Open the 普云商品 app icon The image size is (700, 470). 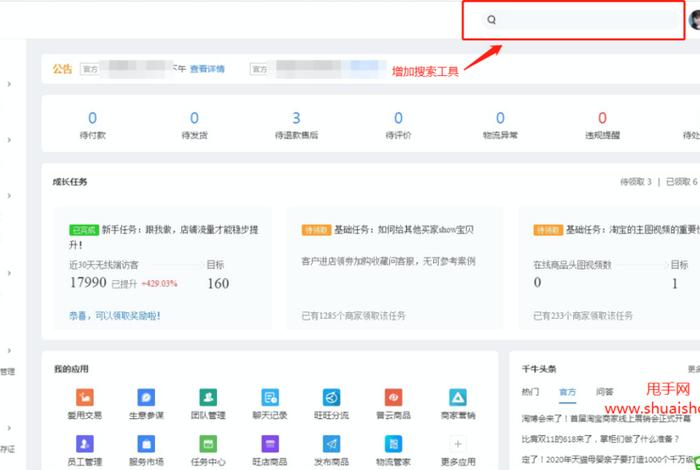(x=393, y=397)
